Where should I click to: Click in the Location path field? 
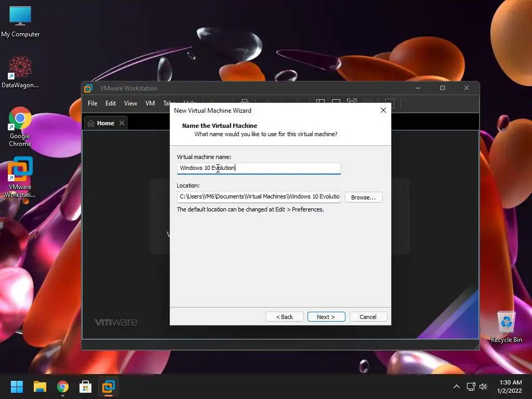tap(259, 197)
